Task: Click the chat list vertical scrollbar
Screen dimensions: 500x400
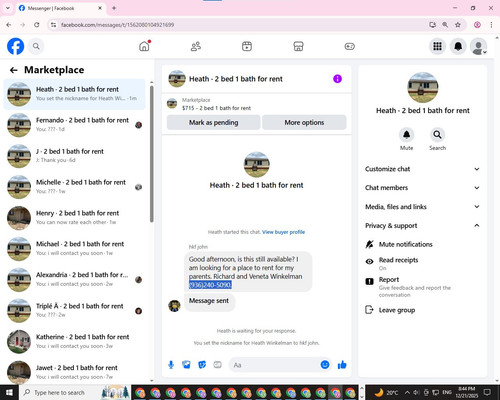Action: [x=152, y=153]
